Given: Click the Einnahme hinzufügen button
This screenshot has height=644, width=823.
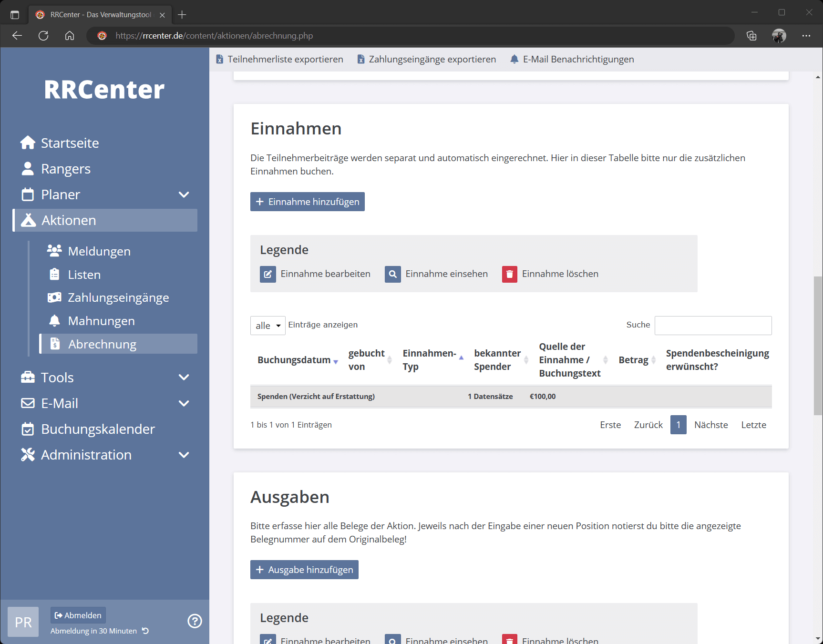Looking at the screenshot, I should click(307, 201).
